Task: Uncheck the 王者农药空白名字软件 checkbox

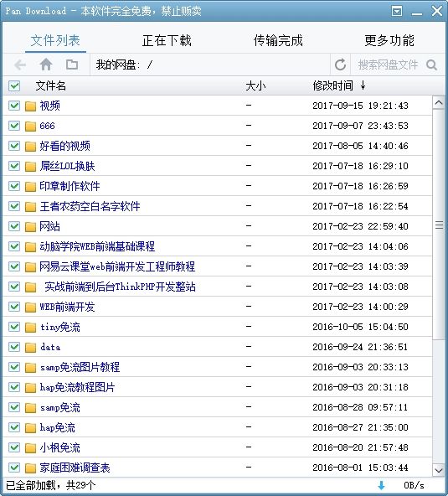Action: click(14, 206)
